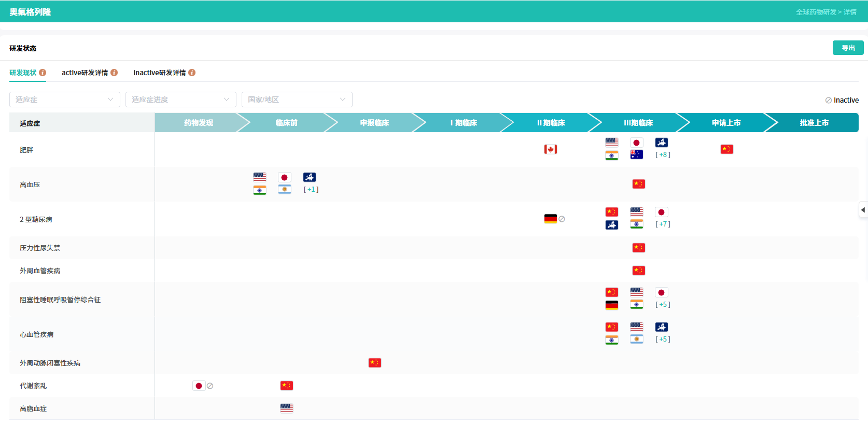Viewport: 868px width, 425px height.
Task: Switch to 研发现状 tab
Action: [x=23, y=73]
